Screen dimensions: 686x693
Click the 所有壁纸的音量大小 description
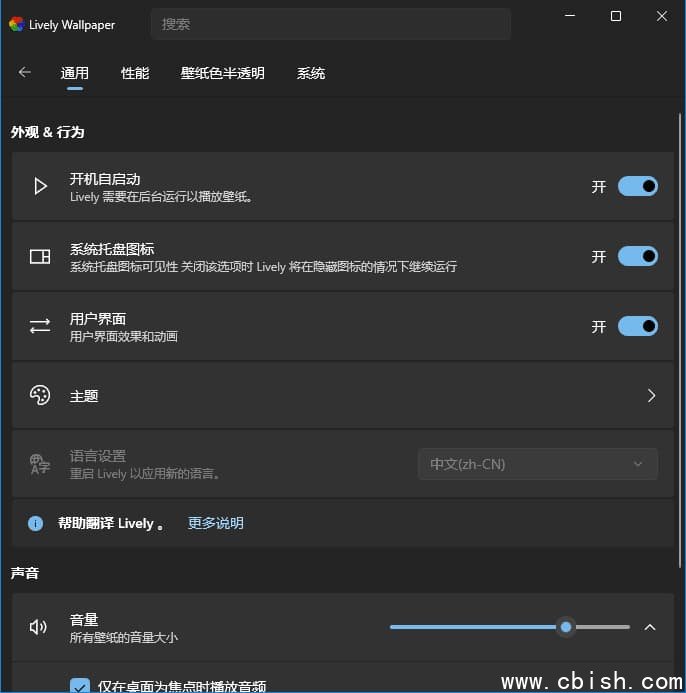coord(124,638)
